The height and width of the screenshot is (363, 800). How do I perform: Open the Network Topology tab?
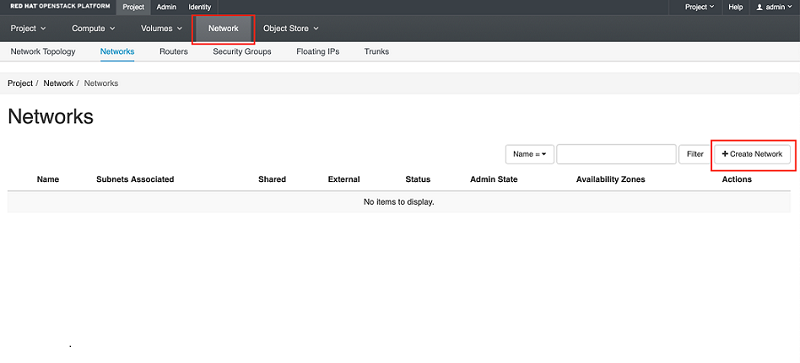pyautogui.click(x=43, y=52)
